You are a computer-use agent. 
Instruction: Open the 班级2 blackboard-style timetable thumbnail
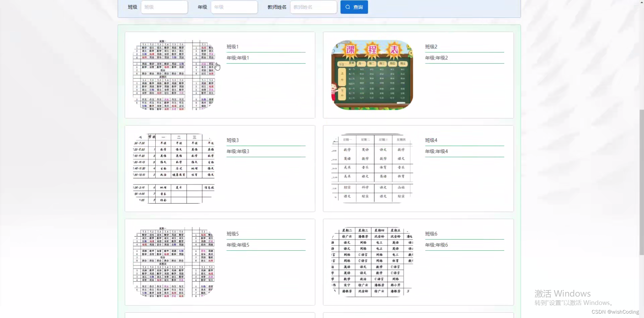(372, 74)
